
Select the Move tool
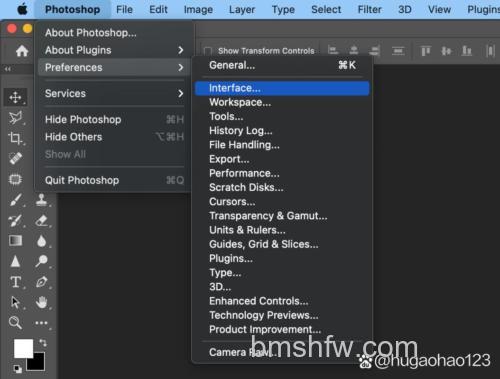[15, 97]
